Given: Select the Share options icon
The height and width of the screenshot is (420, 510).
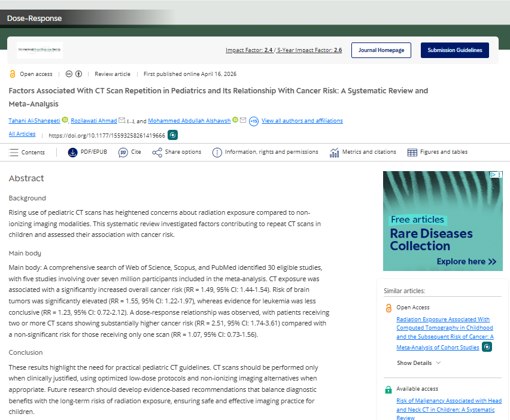Looking at the screenshot, I should 156,152.
